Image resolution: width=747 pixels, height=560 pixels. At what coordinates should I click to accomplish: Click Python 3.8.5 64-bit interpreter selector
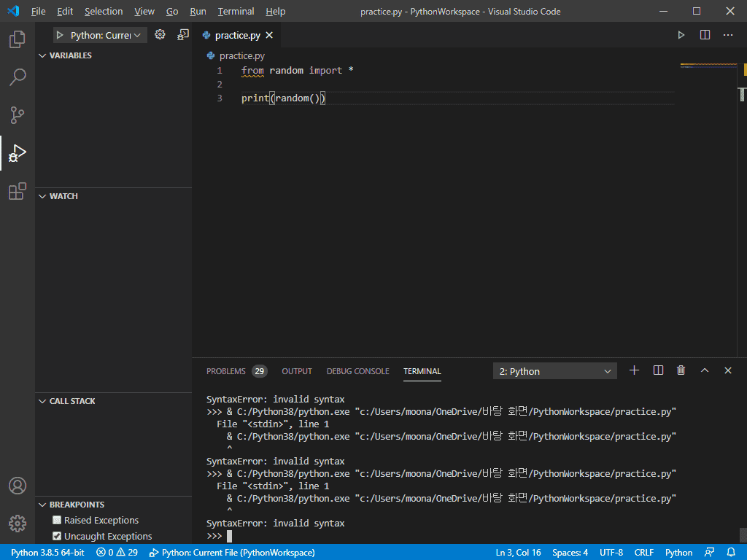point(47,553)
